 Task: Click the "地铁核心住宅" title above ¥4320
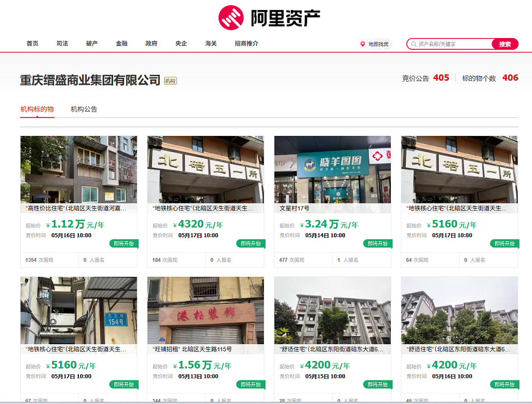(203, 209)
